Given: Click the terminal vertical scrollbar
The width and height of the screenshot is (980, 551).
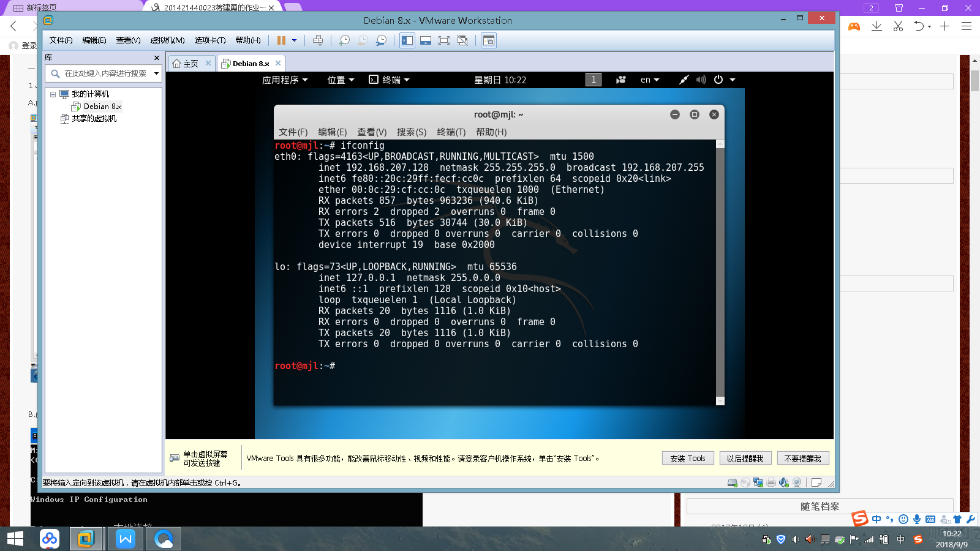Looking at the screenshot, I should click(x=720, y=272).
